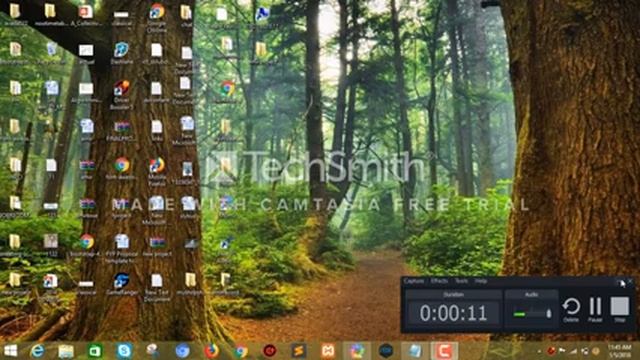This screenshot has height=360, width=640.
Task: Open the blue notepad app on taskbar
Action: [415, 351]
